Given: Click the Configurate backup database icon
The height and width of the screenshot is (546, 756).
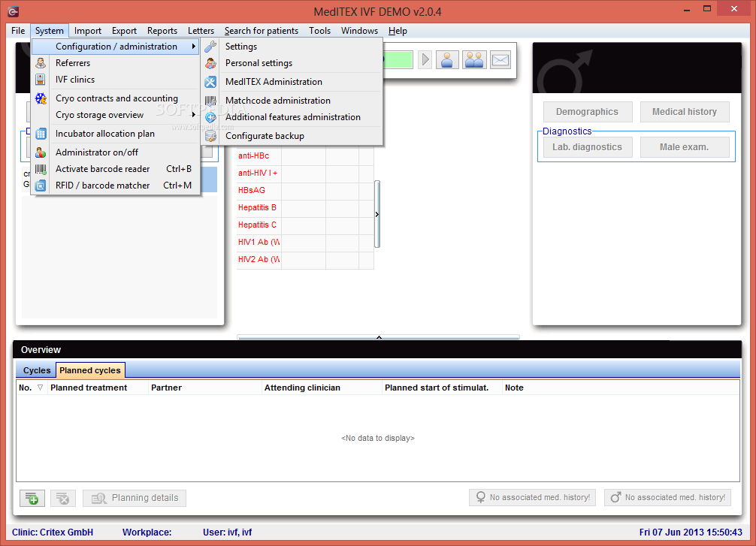Looking at the screenshot, I should point(210,136).
